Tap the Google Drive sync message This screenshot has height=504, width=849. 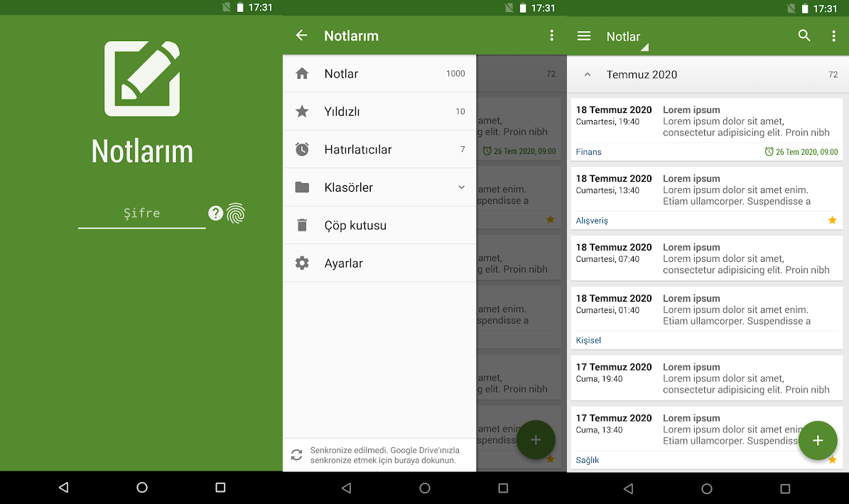379,454
